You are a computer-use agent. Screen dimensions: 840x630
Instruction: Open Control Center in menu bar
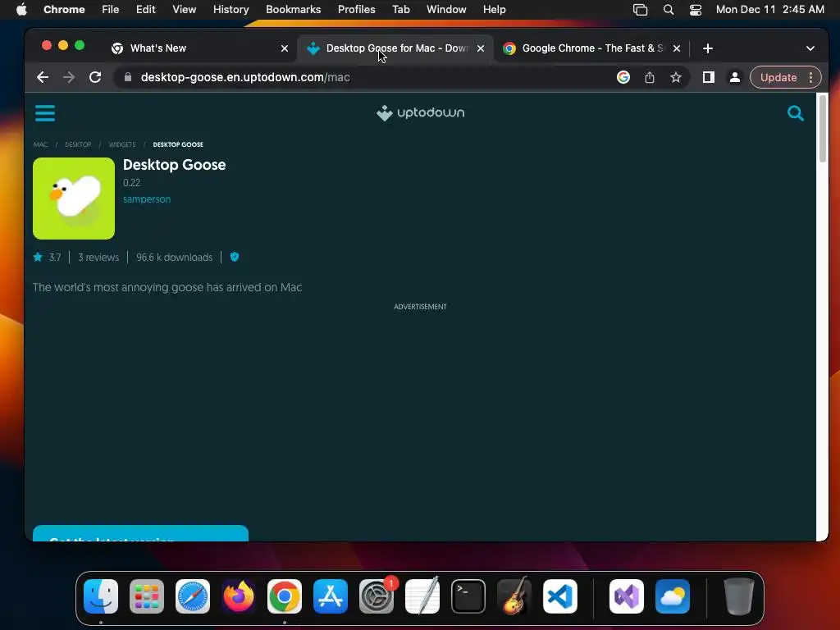[696, 10]
